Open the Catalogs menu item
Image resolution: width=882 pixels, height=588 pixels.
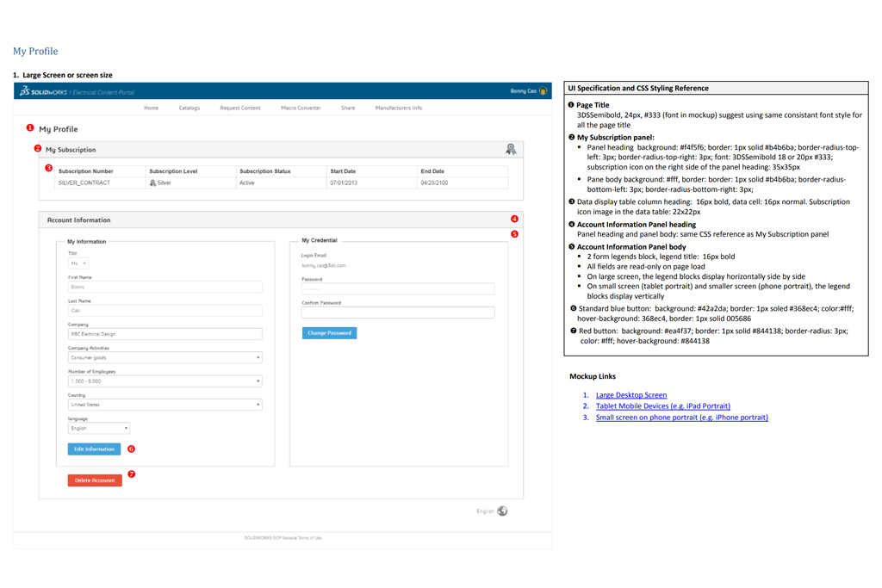(x=189, y=108)
